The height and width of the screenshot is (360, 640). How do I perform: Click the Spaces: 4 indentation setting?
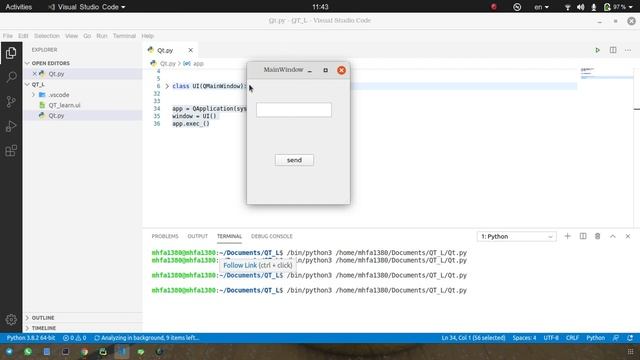(524, 338)
